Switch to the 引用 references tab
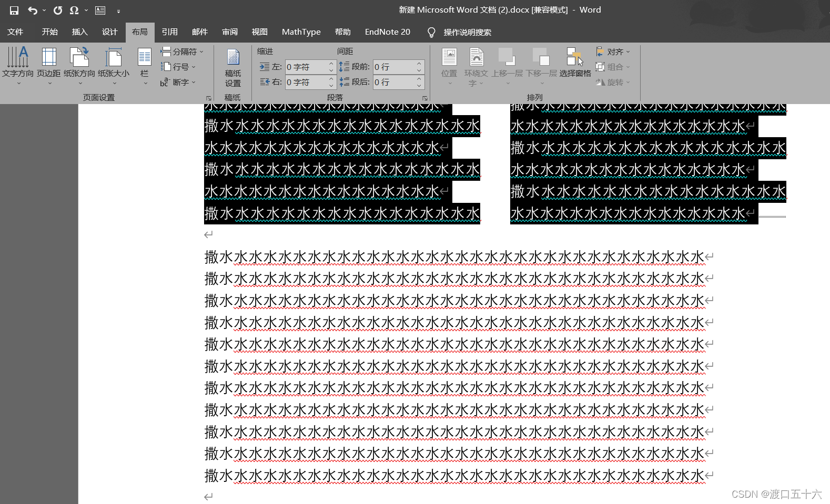 pos(169,32)
